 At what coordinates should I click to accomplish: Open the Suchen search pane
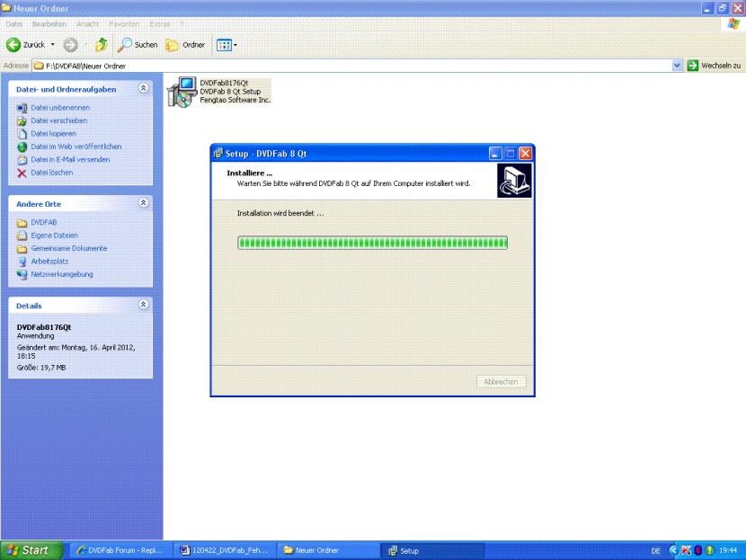point(138,44)
